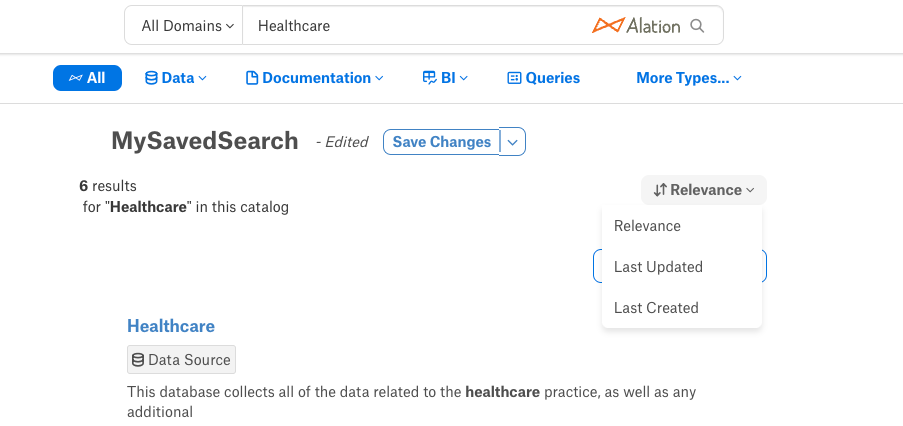This screenshot has height=426, width=903.
Task: Click the Queries list icon
Action: click(x=514, y=78)
